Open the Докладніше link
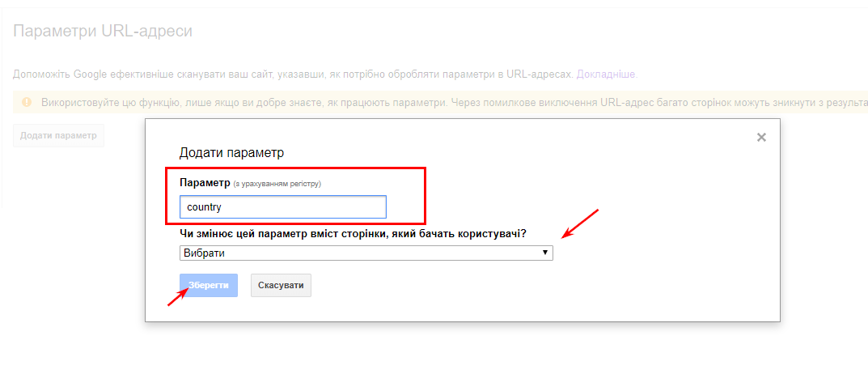Screen dimensions: 868x370 (607, 74)
